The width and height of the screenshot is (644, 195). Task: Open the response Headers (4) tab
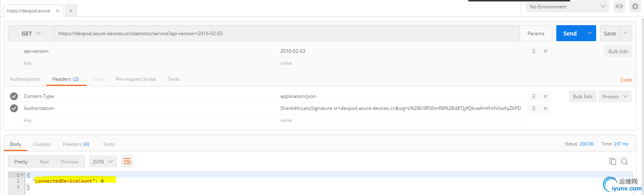[x=76, y=144]
